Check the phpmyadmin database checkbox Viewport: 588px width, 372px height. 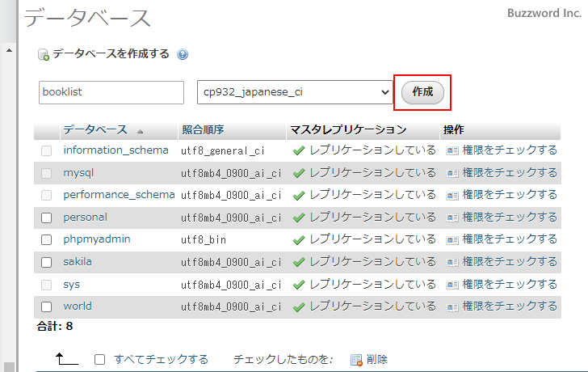tap(47, 240)
